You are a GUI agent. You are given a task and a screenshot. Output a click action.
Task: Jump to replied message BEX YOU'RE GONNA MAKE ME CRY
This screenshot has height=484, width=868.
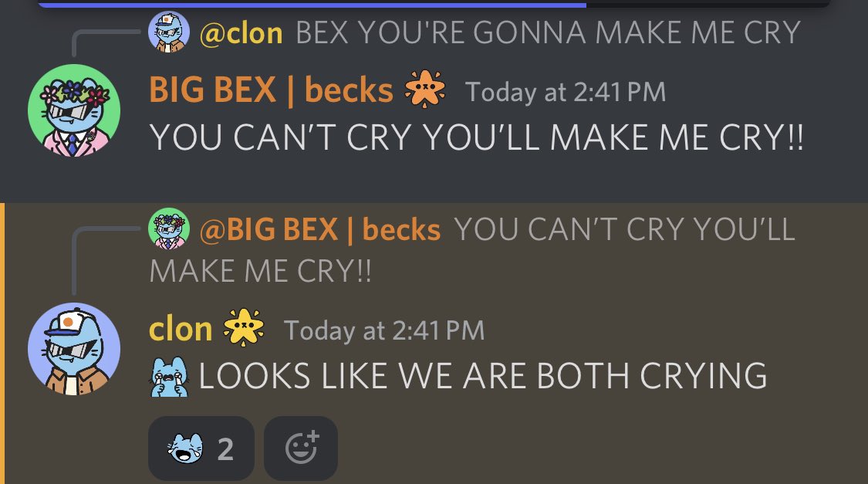548,32
